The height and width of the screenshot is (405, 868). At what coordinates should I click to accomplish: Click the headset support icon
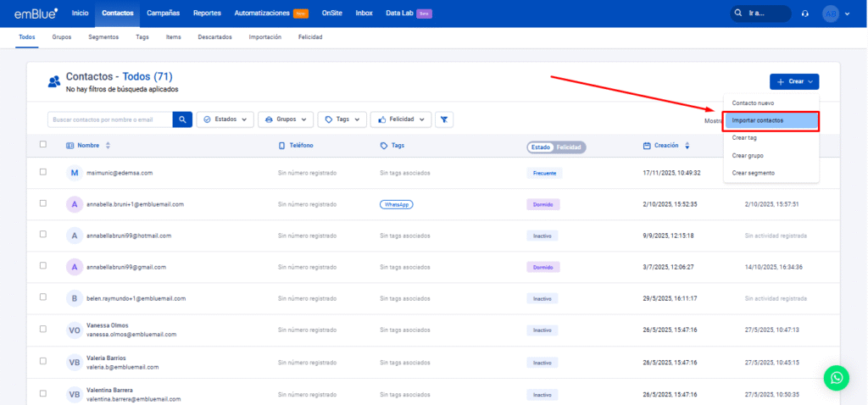coord(804,14)
